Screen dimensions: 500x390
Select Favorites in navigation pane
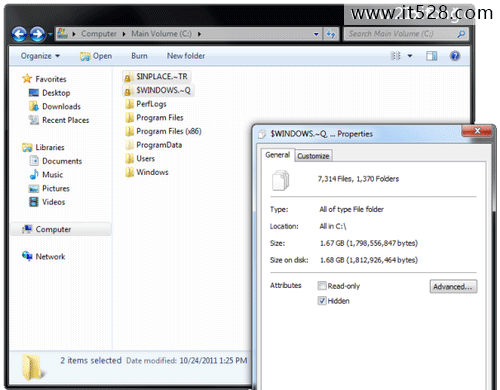point(51,79)
